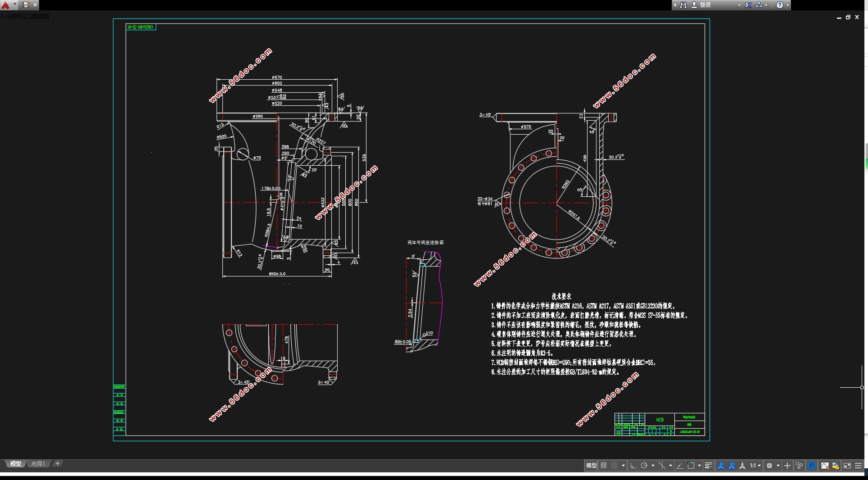This screenshot has width=868, height=480.
Task: Toggle lineweight display icon
Action: point(708,466)
